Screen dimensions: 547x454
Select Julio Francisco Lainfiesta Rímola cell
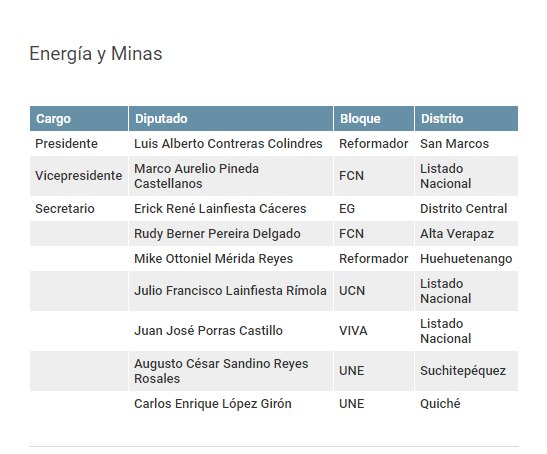(x=231, y=291)
